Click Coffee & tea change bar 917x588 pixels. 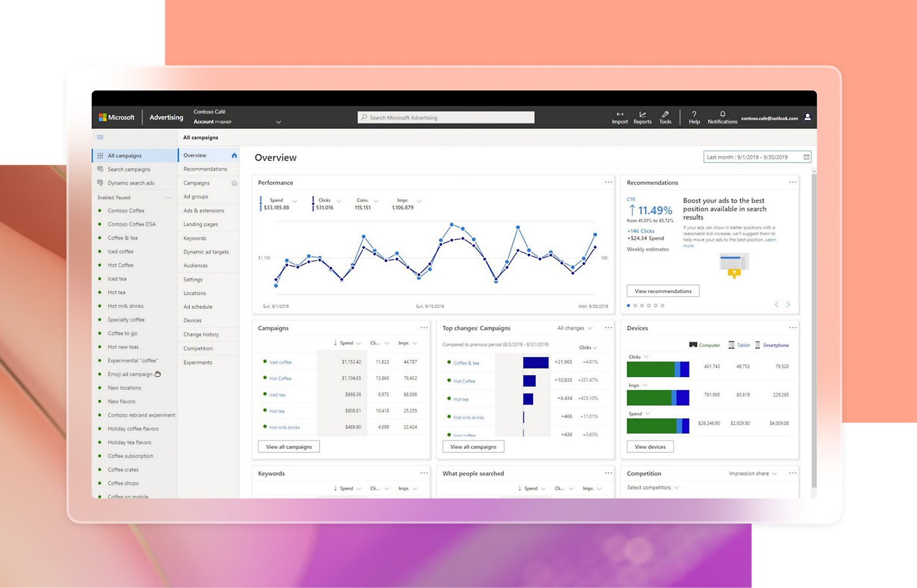click(536, 363)
